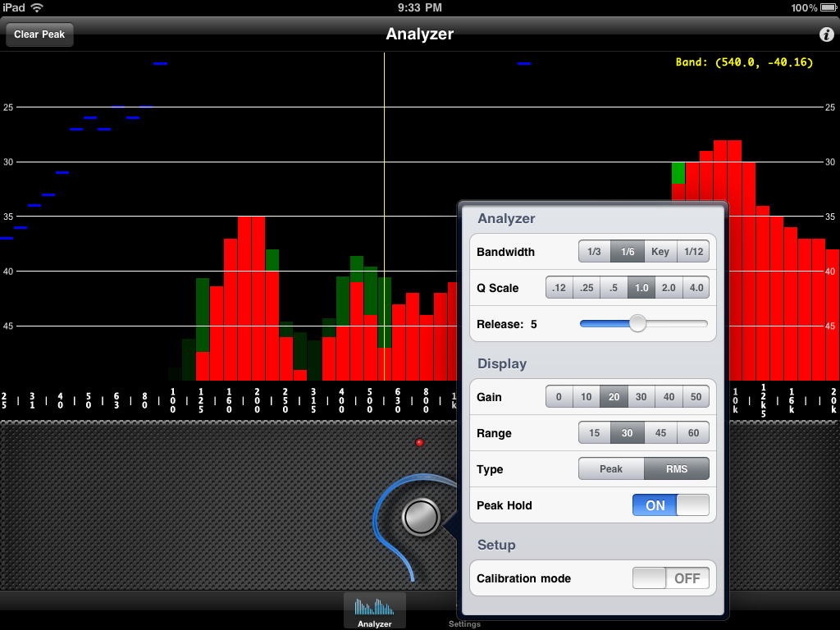The width and height of the screenshot is (840, 630).
Task: Select RMS display type
Action: click(677, 469)
